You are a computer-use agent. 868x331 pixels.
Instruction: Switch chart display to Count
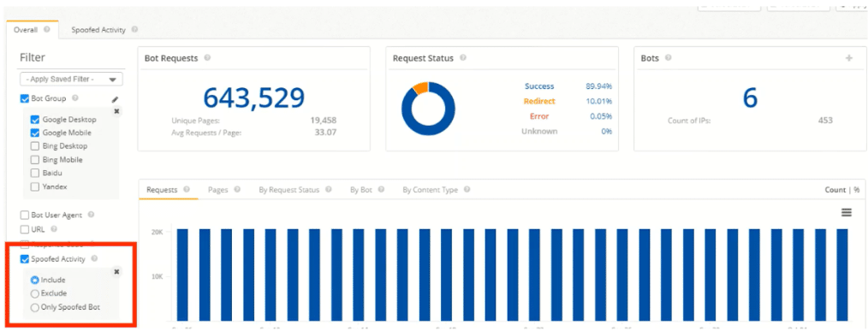coord(835,190)
